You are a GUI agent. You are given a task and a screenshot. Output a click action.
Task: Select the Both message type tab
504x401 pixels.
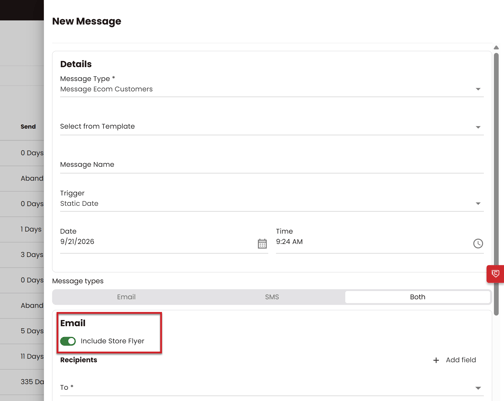tap(417, 297)
